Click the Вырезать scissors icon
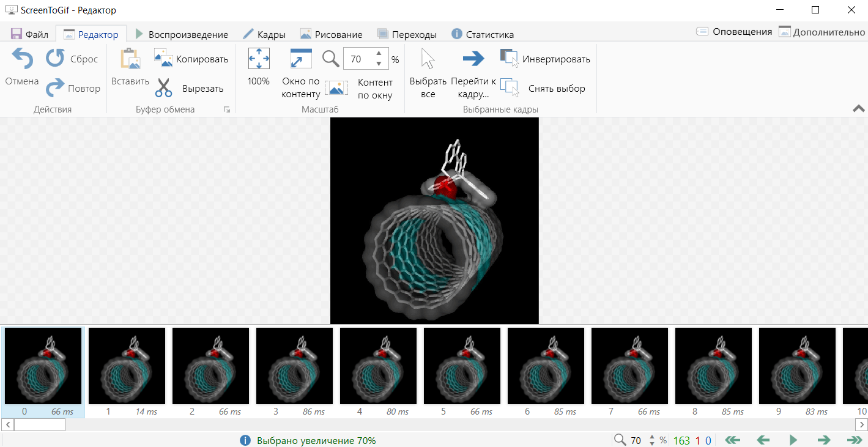868x447 pixels. (163, 88)
